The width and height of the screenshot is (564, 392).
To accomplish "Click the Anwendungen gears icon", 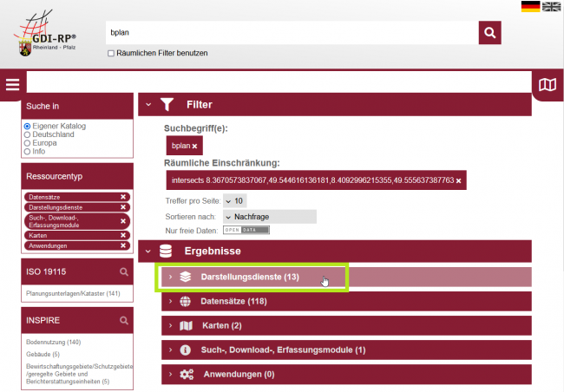I will click(187, 375).
